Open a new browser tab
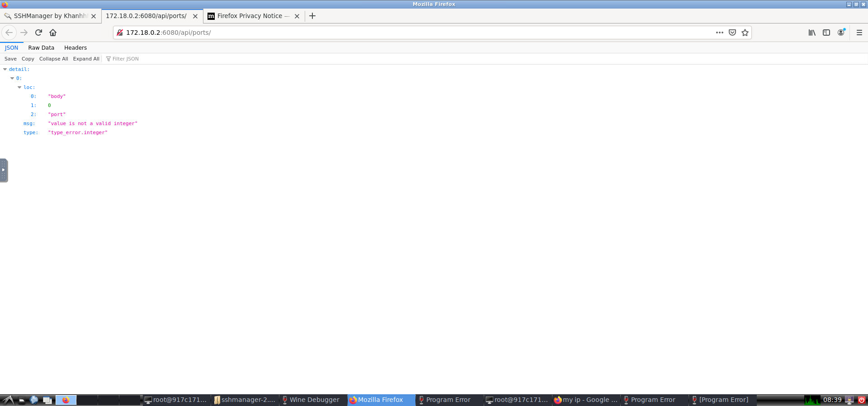868x406 pixels. tap(312, 16)
